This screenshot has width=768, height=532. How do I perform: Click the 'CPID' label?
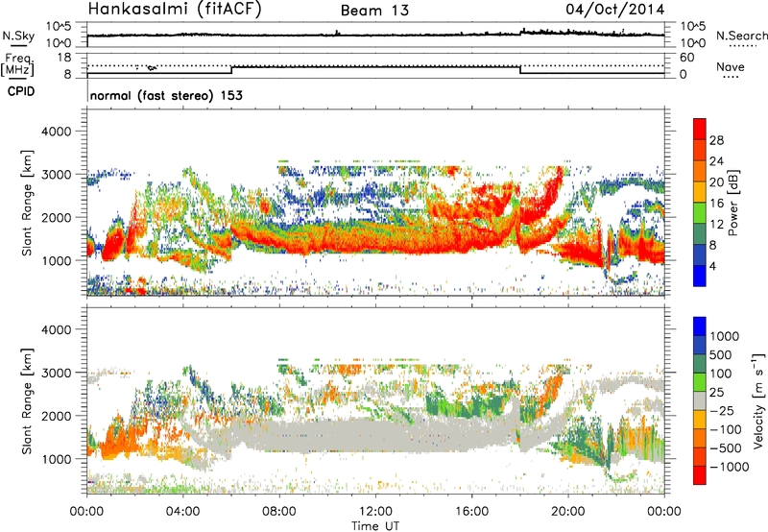[21, 91]
